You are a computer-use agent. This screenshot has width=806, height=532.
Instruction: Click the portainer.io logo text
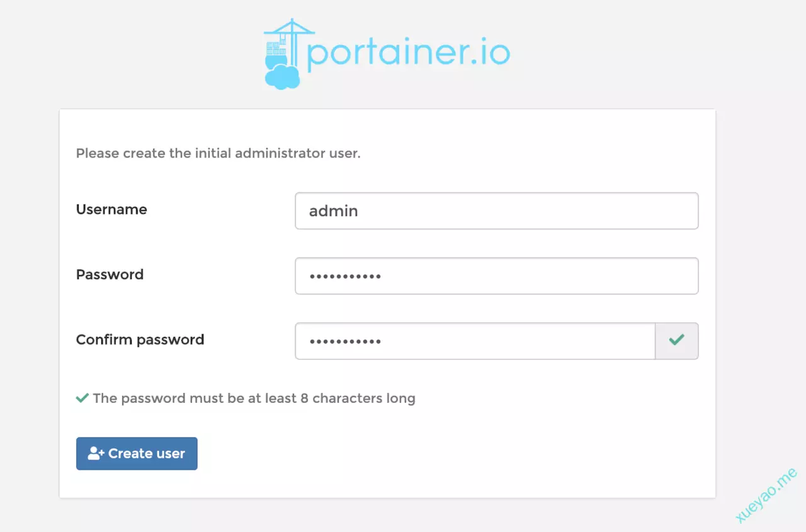point(408,54)
